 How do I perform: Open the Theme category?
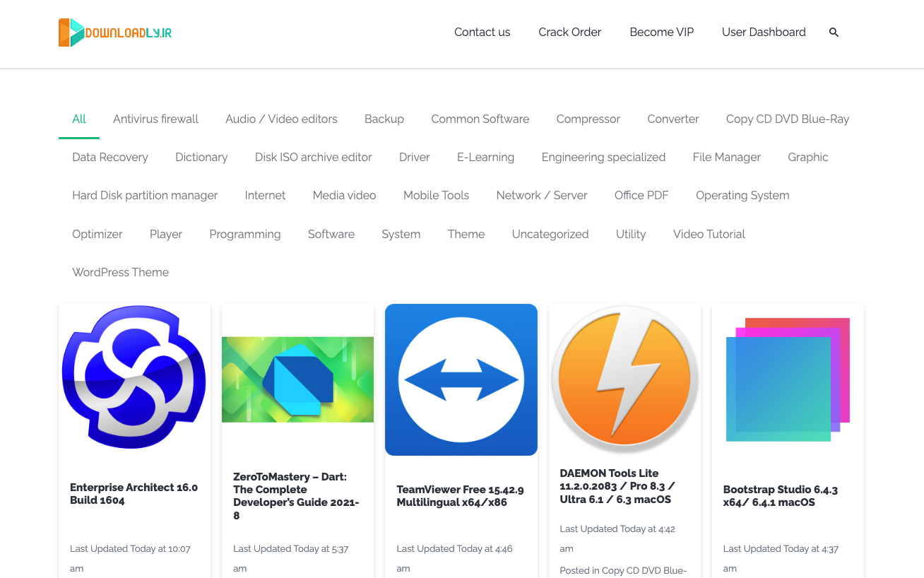point(466,234)
